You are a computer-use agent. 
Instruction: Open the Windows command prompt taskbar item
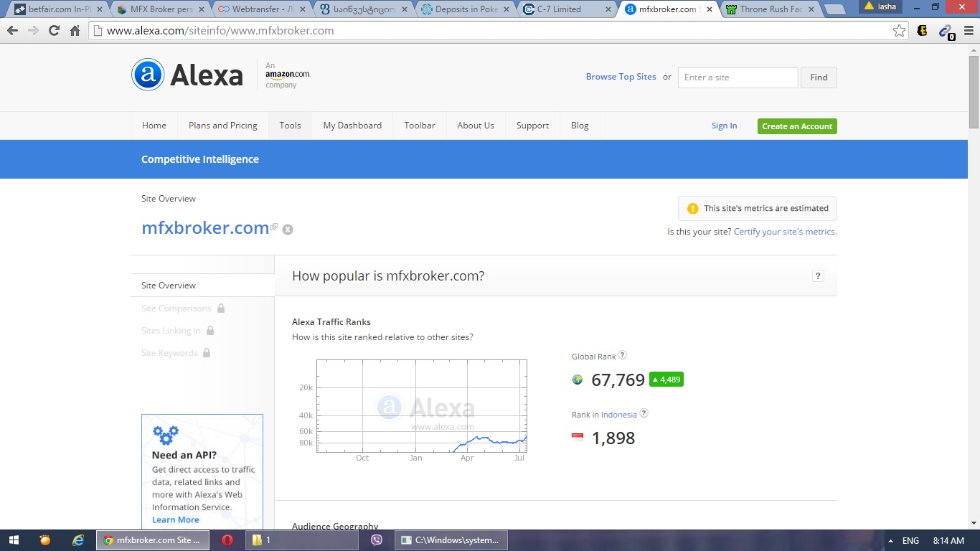[451, 540]
